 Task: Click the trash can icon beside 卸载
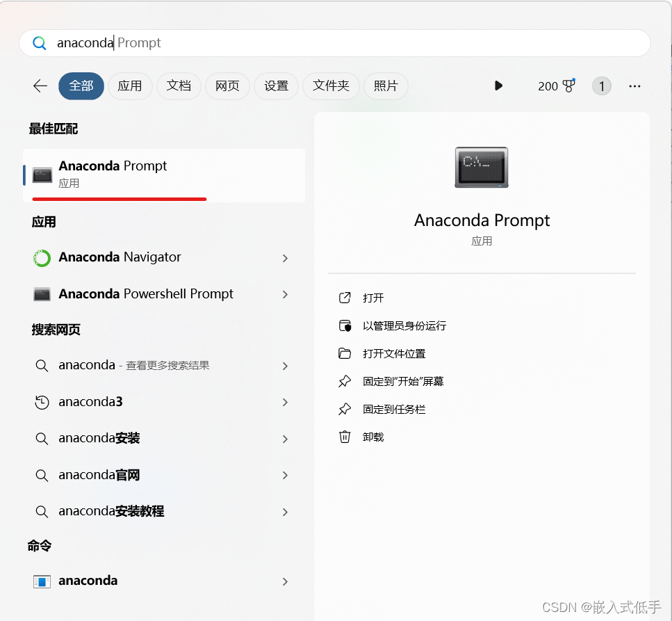pos(345,437)
